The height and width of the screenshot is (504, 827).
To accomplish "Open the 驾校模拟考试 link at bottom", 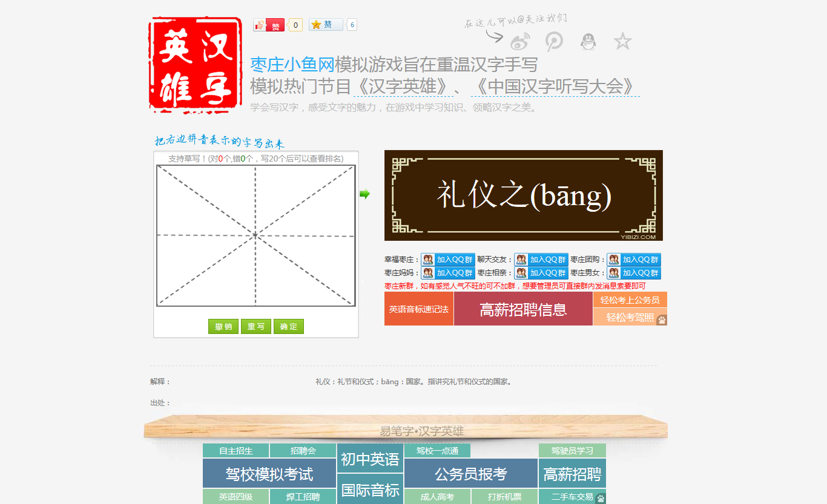I will coord(268,474).
